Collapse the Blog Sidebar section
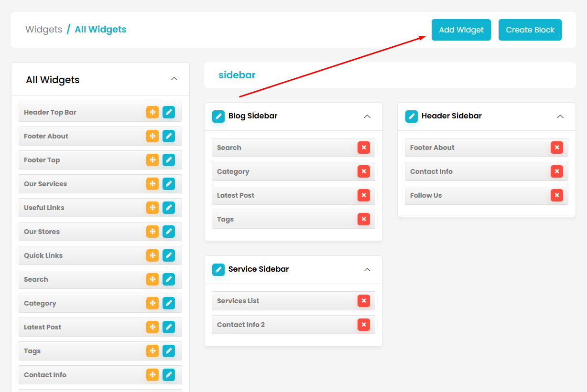The width and height of the screenshot is (587, 392). (367, 117)
